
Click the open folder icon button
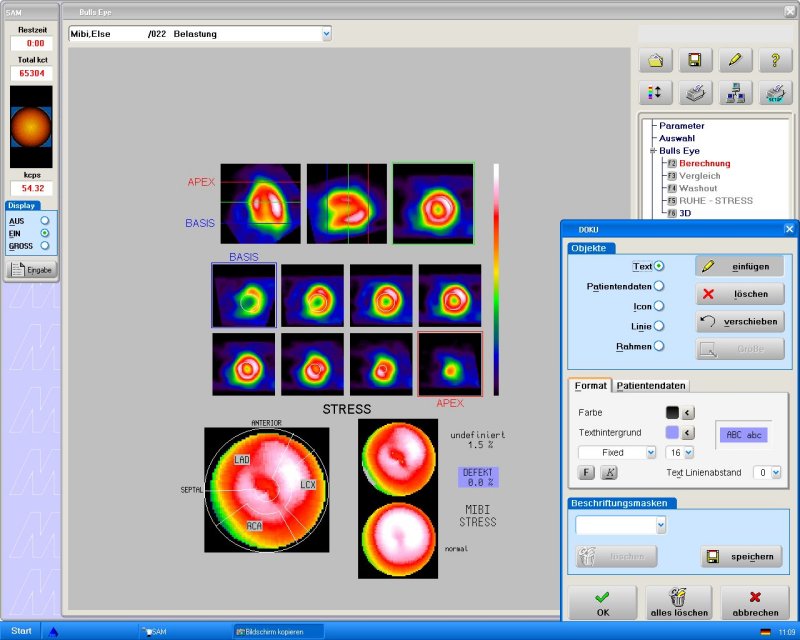[x=656, y=60]
